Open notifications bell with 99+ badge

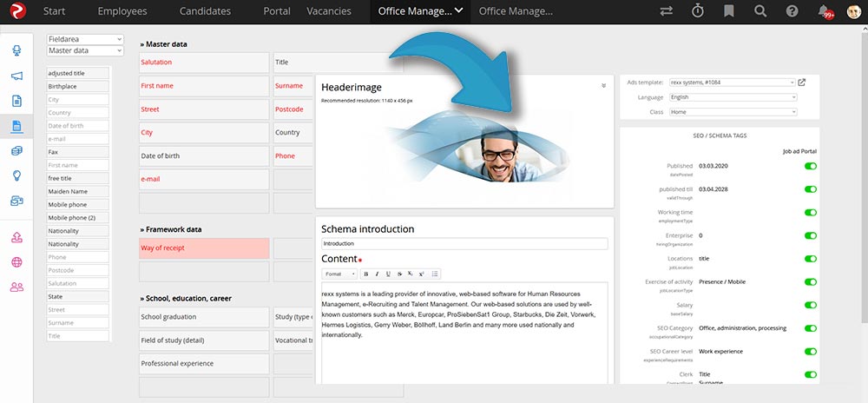pos(825,11)
